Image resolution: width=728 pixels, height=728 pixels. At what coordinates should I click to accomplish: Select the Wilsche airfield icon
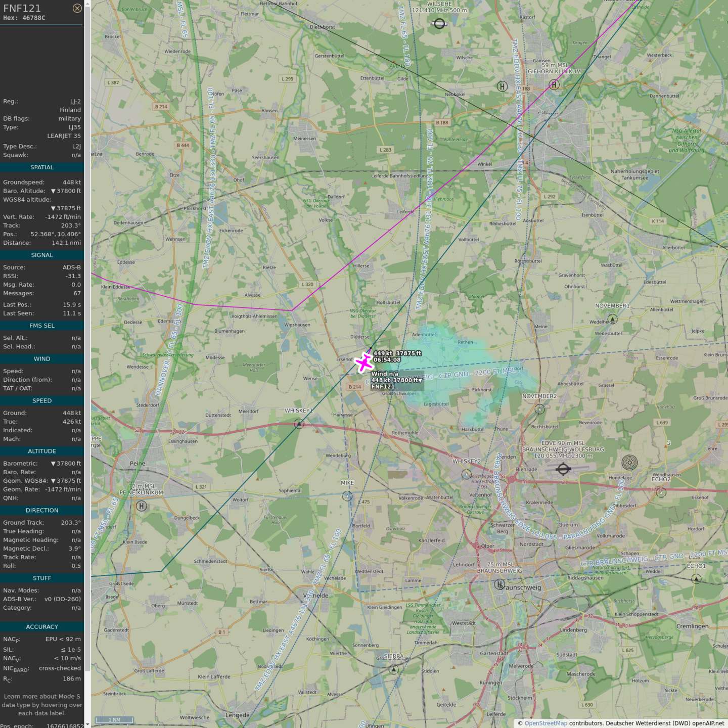point(439,24)
